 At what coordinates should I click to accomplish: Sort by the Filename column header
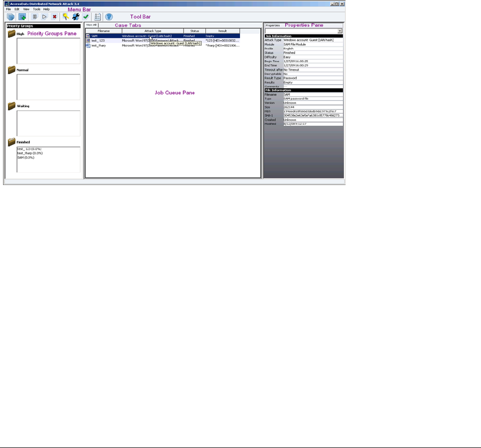(x=103, y=31)
